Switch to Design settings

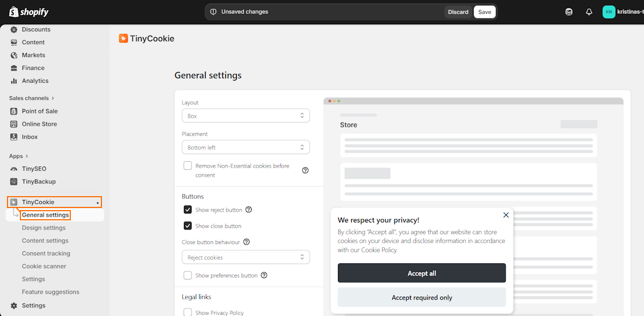pos(43,227)
